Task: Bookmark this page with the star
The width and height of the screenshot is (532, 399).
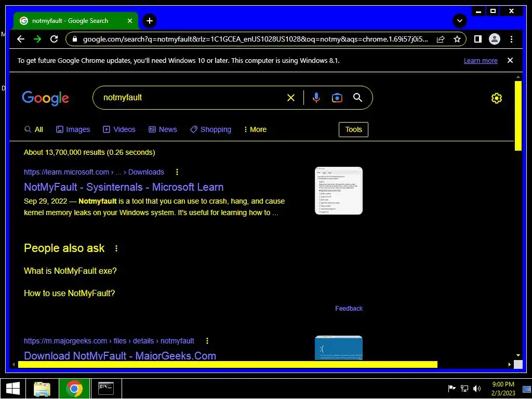Action: (x=457, y=39)
